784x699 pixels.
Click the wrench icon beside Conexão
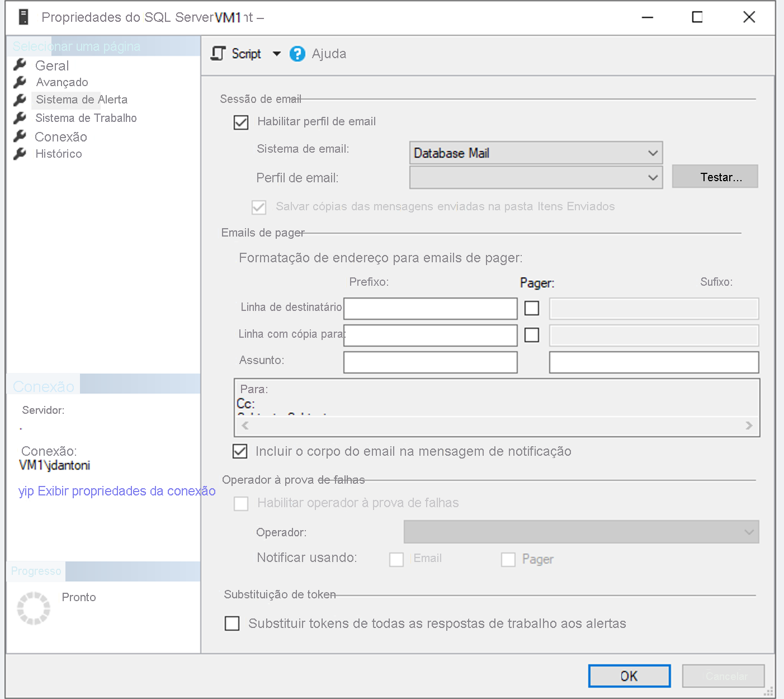(x=20, y=135)
